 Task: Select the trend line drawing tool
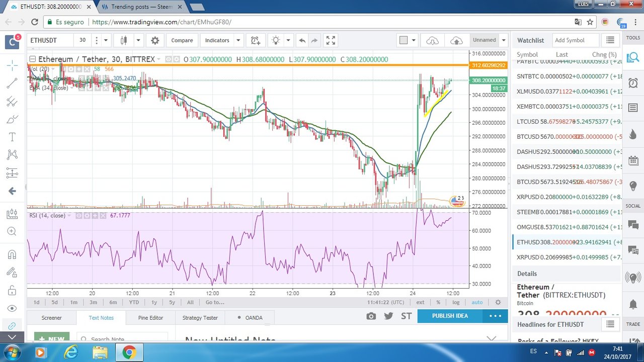tap(12, 83)
